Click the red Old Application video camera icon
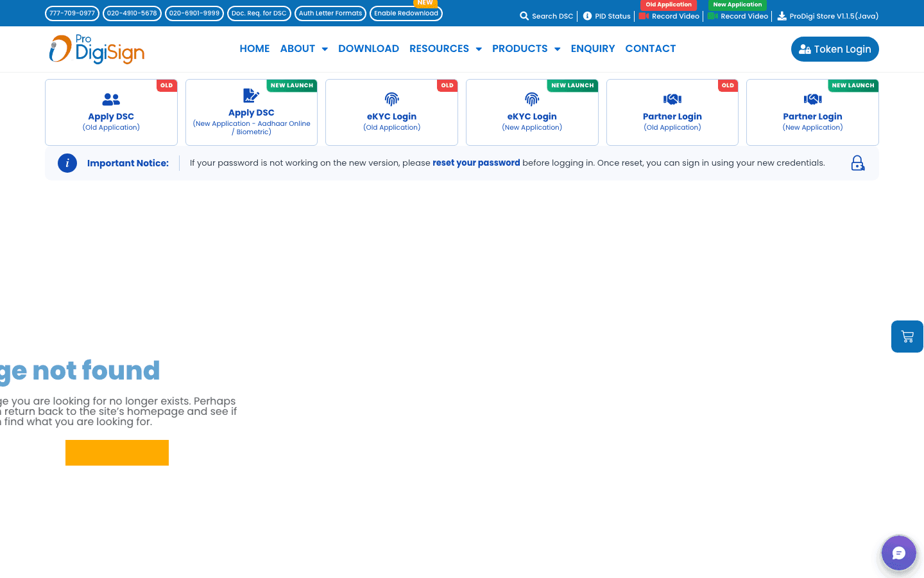The image size is (924, 578). (644, 16)
